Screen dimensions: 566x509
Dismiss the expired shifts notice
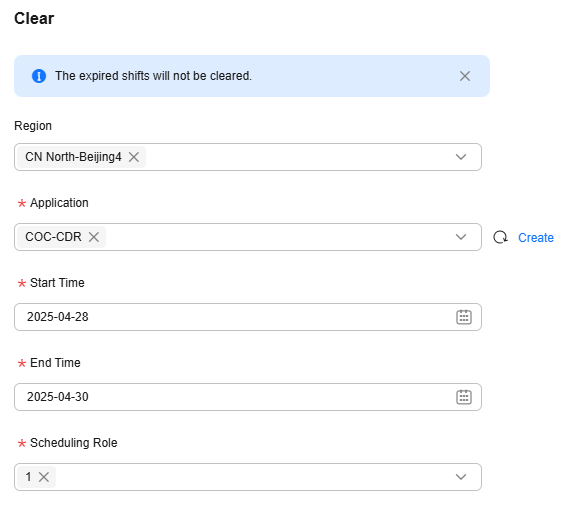465,76
